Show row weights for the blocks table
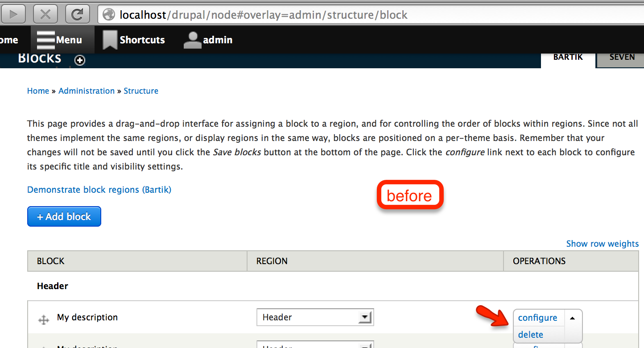The height and width of the screenshot is (348, 644). 602,244
